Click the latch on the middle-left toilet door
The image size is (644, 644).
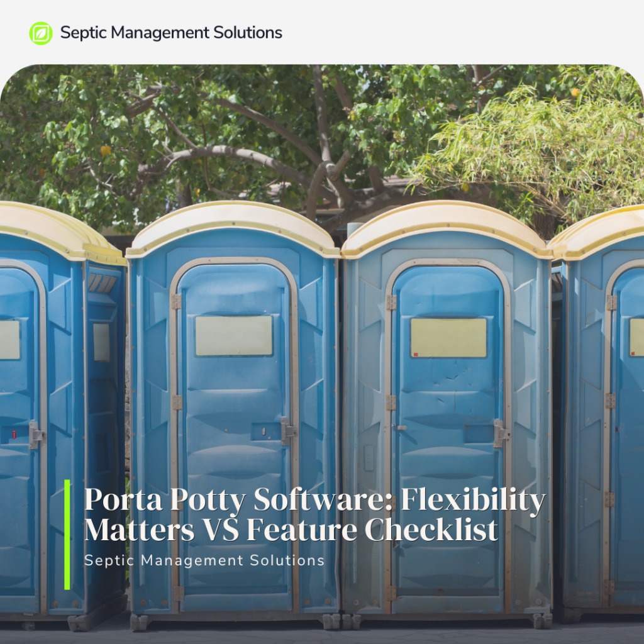(x=288, y=431)
